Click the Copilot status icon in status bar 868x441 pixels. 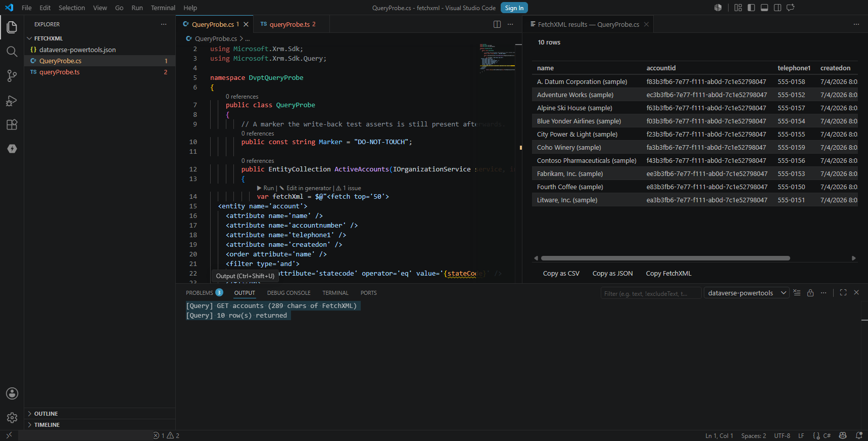(843, 435)
